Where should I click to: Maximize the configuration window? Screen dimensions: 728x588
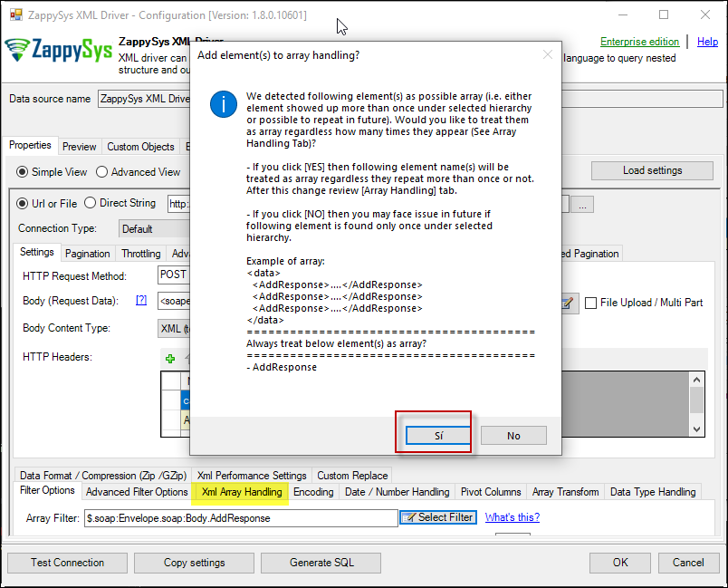coord(664,14)
